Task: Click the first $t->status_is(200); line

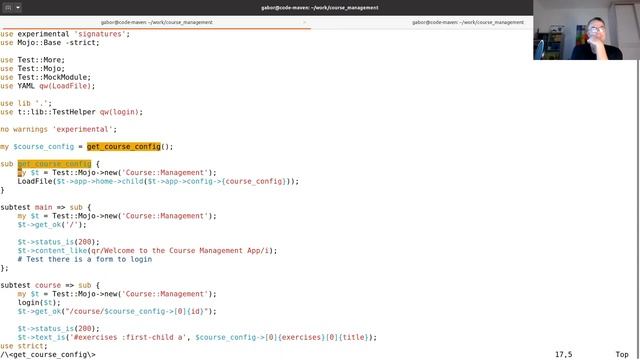Action: point(58,242)
